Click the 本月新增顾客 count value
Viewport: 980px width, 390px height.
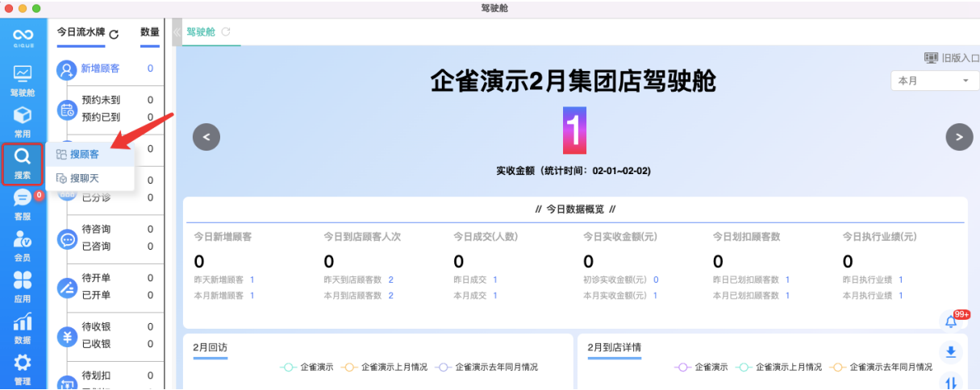coord(252,296)
